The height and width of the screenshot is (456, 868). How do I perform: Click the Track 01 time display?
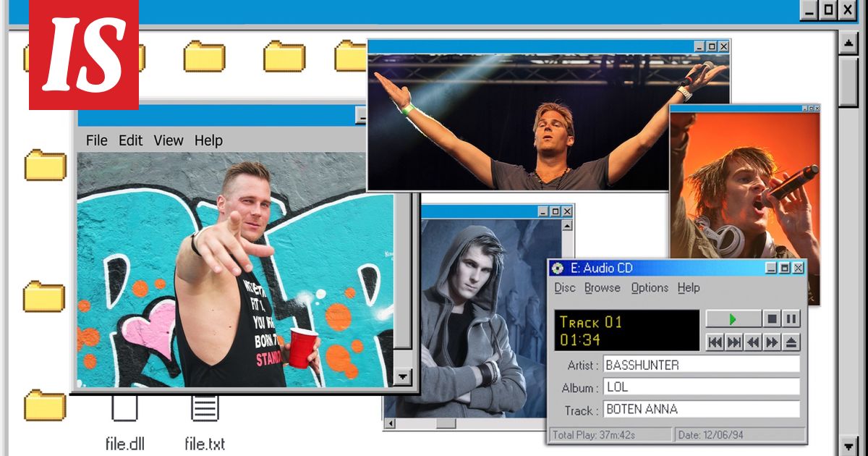click(x=627, y=331)
